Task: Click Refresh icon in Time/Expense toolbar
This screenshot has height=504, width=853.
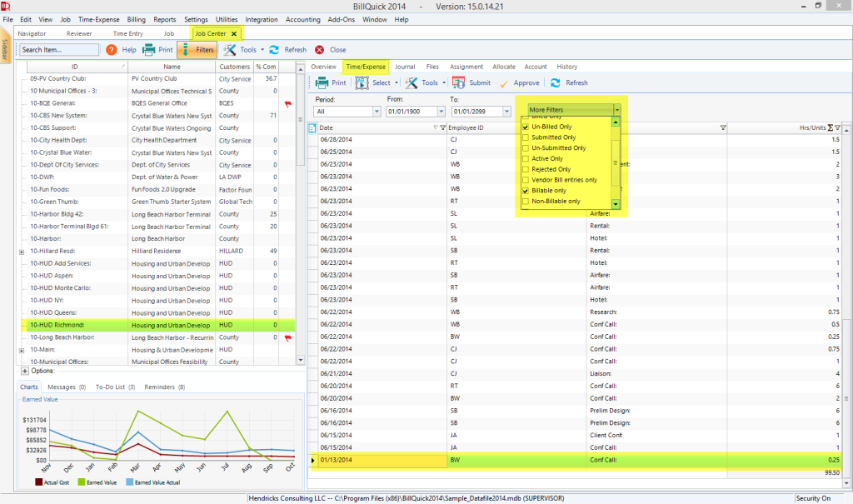Action: (556, 82)
